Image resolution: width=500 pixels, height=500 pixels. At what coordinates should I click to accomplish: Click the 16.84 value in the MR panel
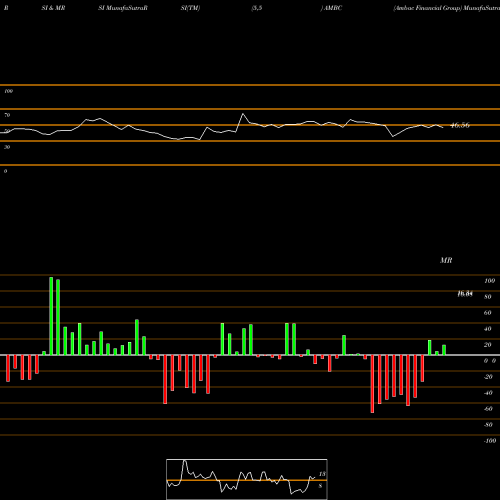pyautogui.click(x=465, y=294)
